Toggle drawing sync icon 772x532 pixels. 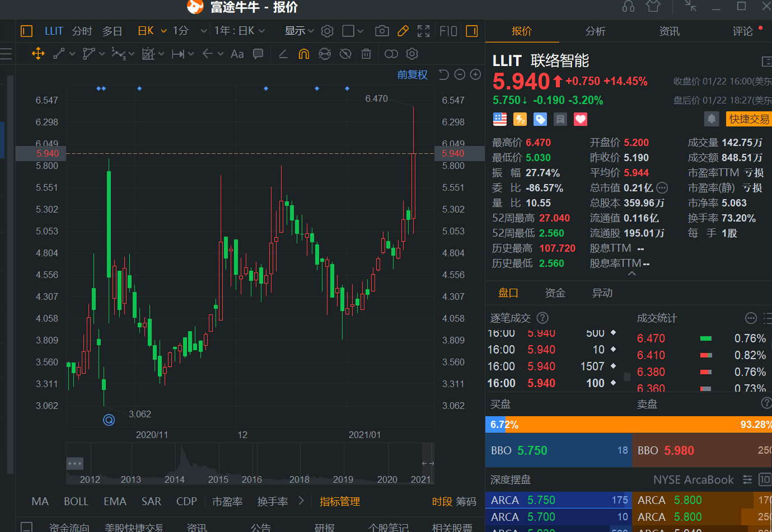click(325, 54)
